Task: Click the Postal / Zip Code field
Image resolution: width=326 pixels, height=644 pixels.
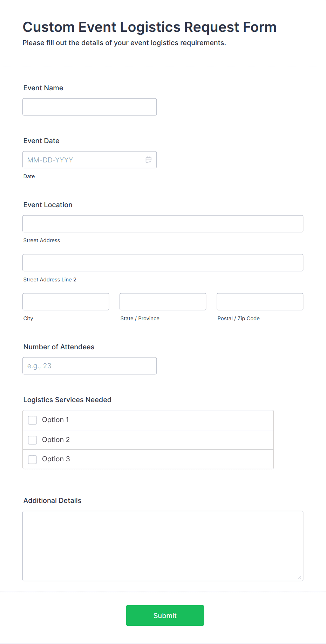Action: (x=260, y=302)
